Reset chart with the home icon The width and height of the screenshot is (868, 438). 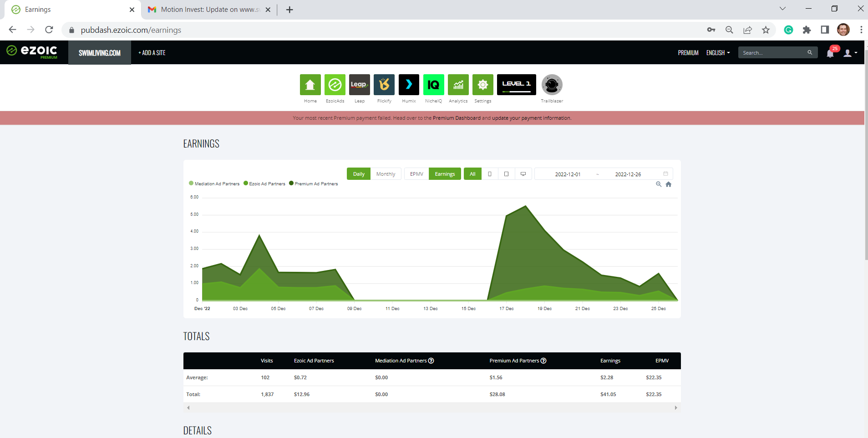pos(669,184)
